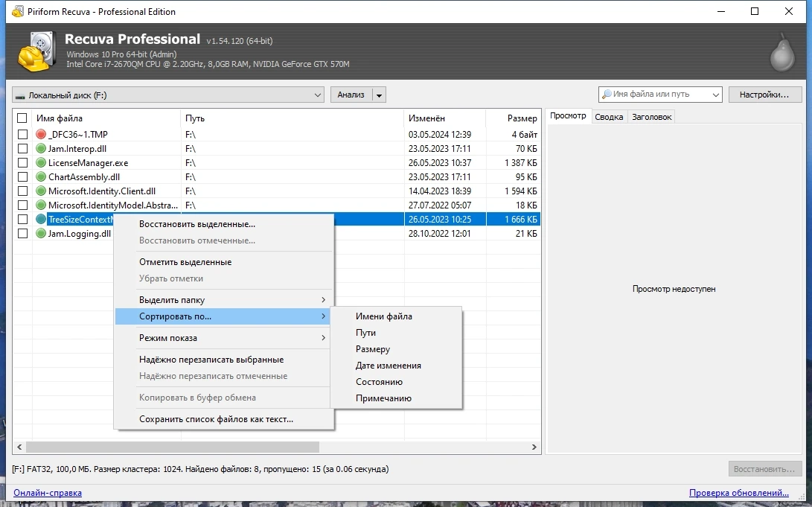Choose Сохранить список файлов как текст...
The image size is (812, 507).
pyautogui.click(x=223, y=419)
